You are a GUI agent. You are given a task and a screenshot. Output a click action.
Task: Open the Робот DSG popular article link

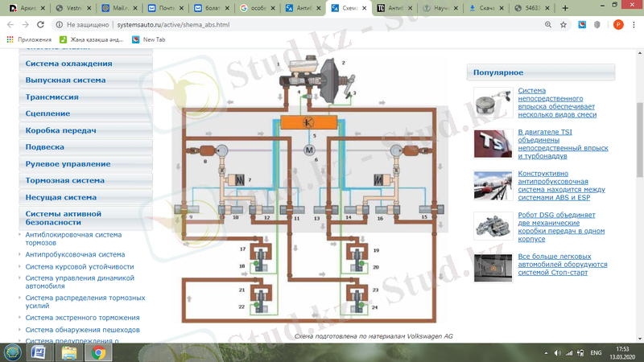tap(562, 221)
